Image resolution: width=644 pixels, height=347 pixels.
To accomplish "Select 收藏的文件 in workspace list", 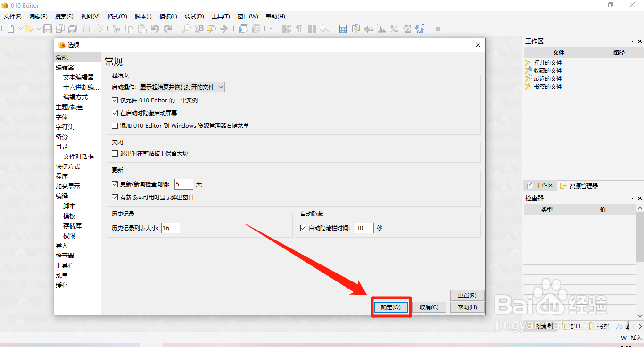I will 548,71.
